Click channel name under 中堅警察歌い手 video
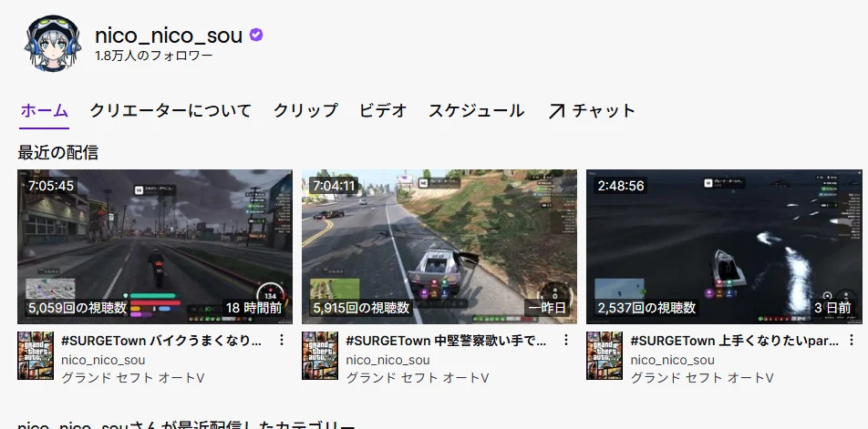 (388, 360)
